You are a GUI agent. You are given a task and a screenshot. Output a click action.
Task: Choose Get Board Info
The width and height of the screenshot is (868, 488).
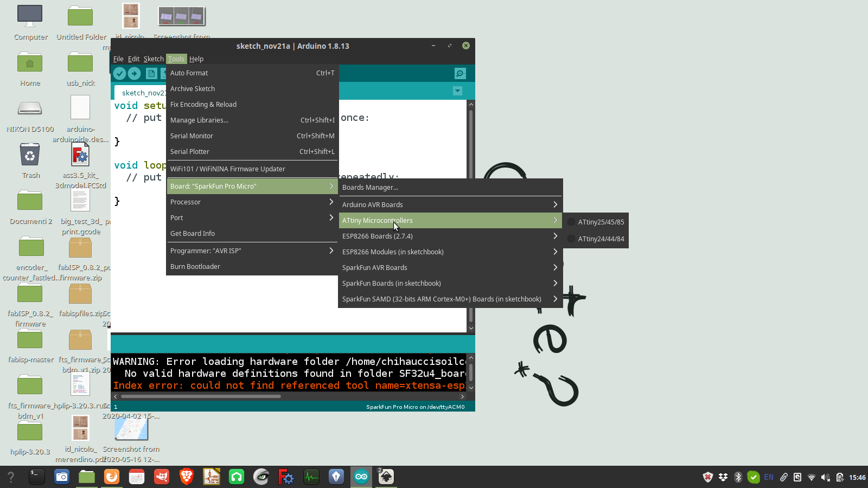(x=252, y=233)
